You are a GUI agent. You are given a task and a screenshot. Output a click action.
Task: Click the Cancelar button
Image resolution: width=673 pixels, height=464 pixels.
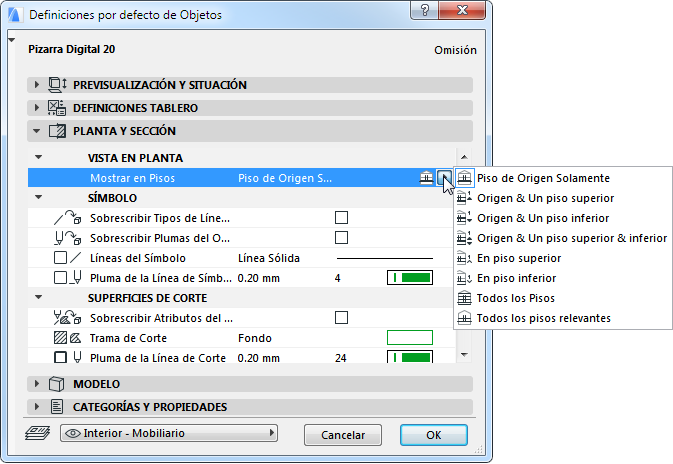343,435
